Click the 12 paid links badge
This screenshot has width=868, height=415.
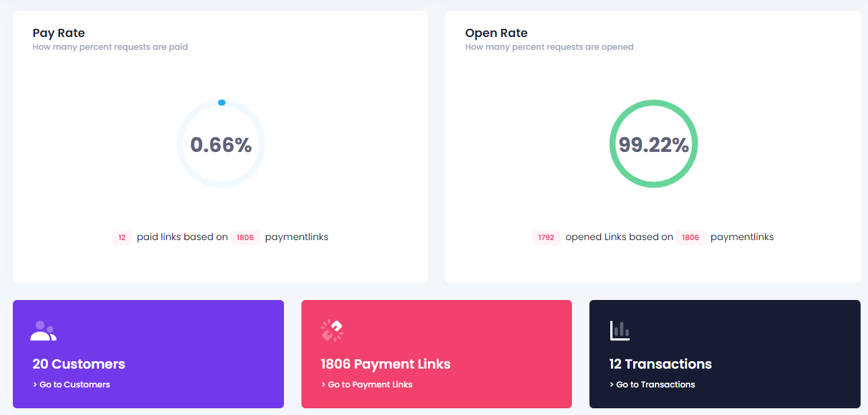tap(122, 237)
